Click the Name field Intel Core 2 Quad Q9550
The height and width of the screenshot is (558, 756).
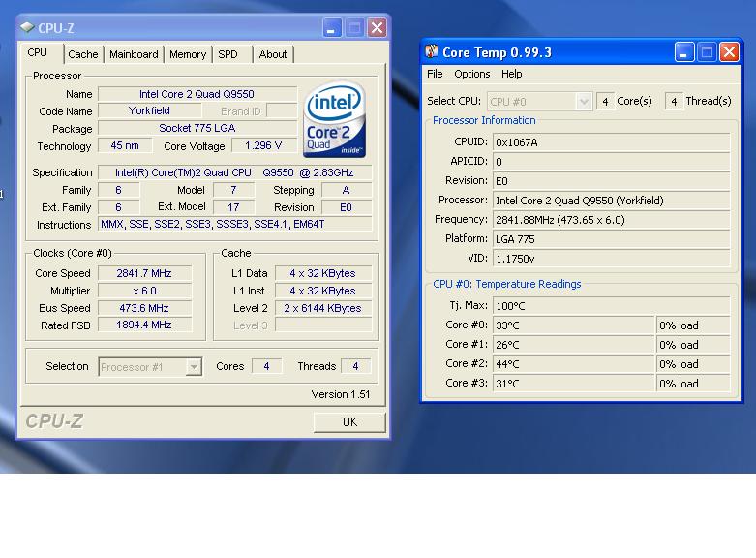tap(197, 94)
